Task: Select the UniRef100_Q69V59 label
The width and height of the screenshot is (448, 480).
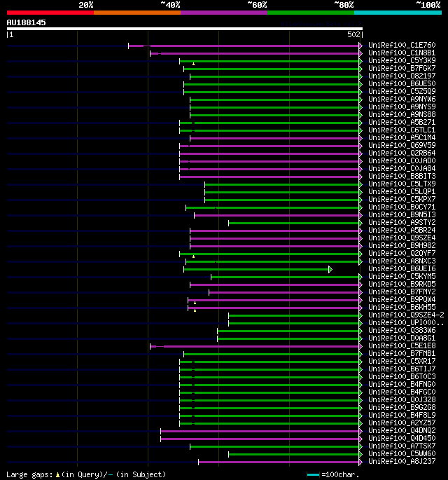Action: click(x=402, y=146)
